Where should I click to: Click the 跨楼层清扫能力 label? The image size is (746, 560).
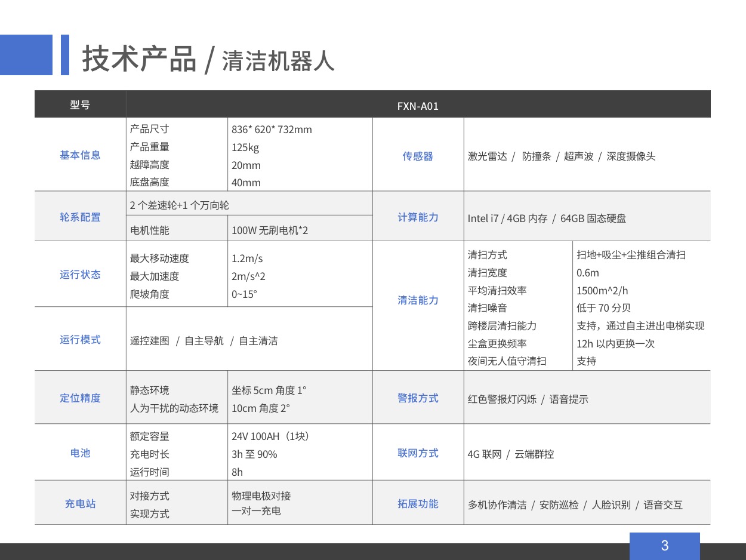tap(503, 326)
